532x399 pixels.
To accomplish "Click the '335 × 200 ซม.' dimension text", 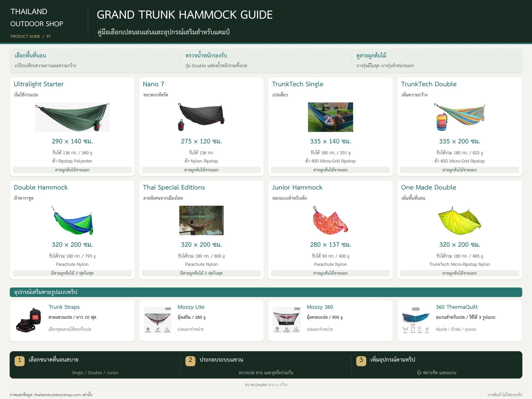I will point(459,141).
